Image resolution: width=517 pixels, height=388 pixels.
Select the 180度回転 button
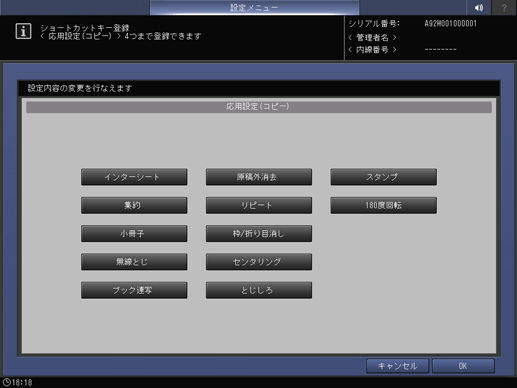click(383, 205)
